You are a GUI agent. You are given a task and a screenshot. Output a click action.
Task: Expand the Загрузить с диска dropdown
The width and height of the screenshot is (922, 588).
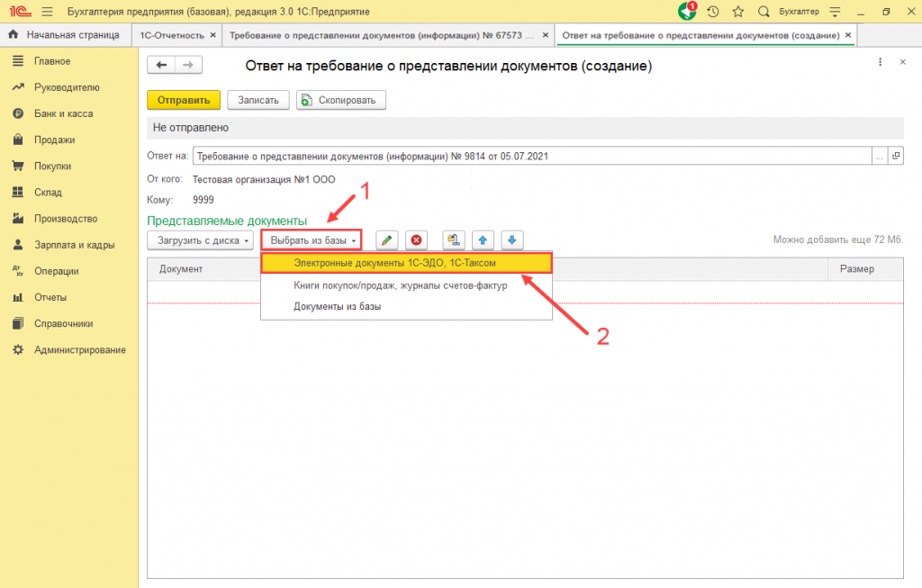tap(200, 240)
